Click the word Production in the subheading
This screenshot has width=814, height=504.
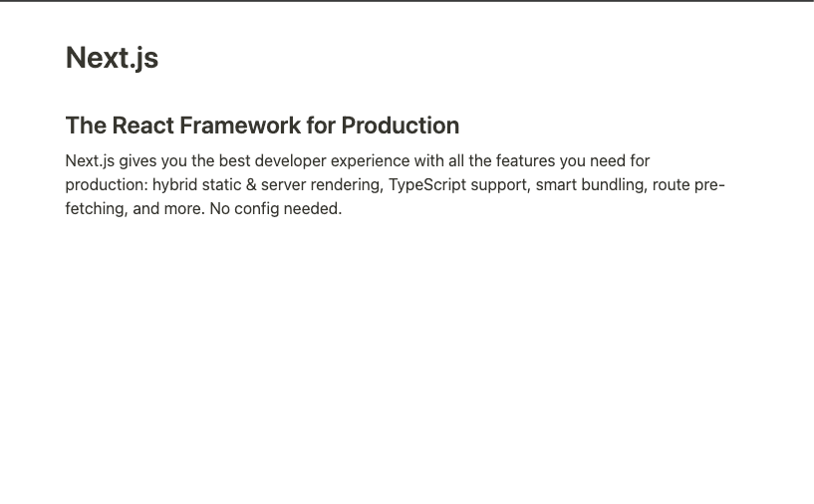(x=400, y=126)
